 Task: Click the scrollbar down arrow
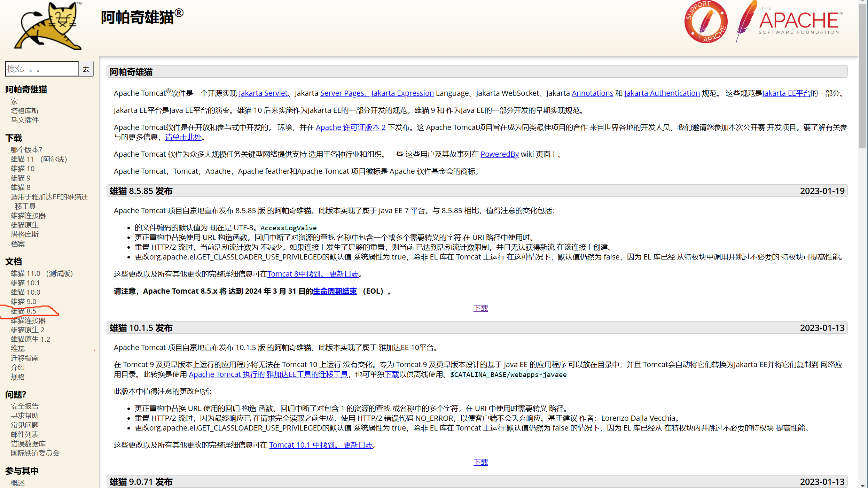(862, 486)
